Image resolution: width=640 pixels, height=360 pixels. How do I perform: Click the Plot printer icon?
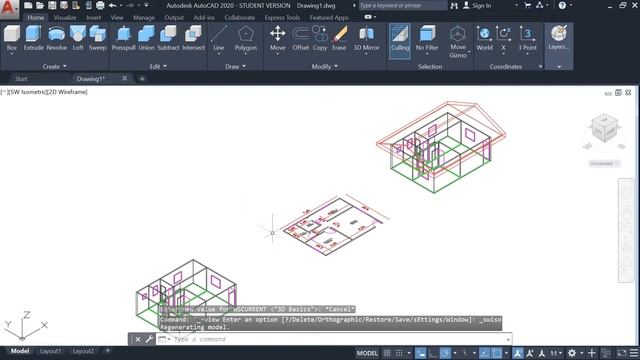(100, 5)
